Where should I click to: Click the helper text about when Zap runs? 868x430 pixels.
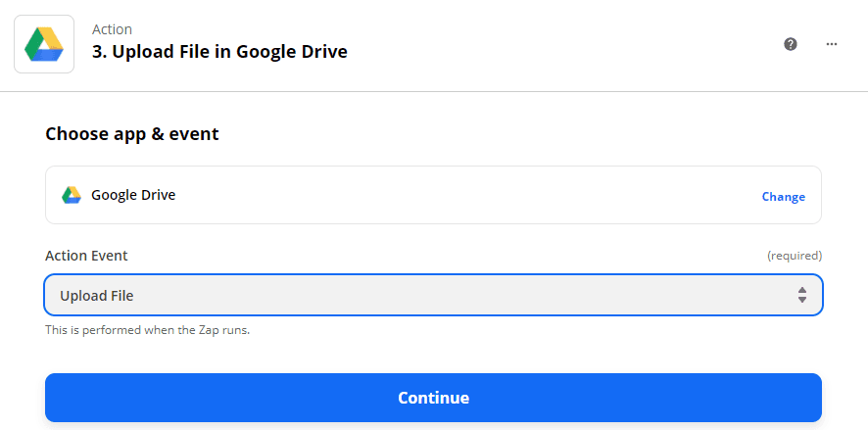tap(147, 330)
